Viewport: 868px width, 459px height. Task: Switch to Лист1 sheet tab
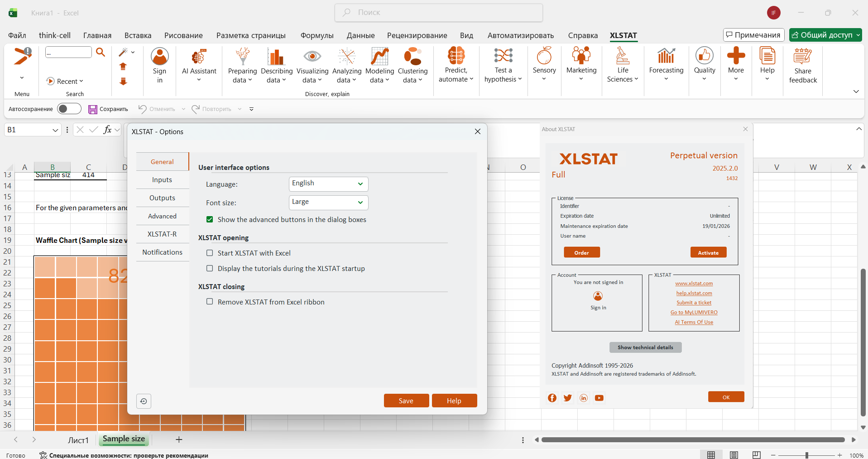[x=78, y=440]
